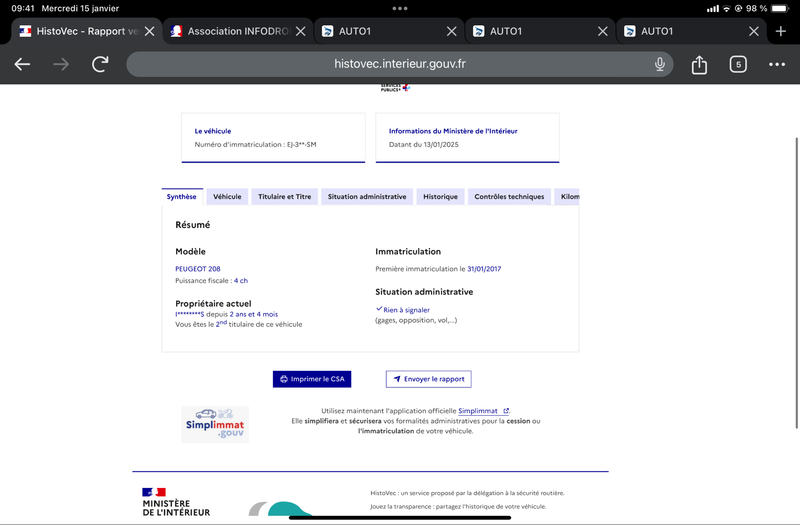Go back with the browser back arrow

tap(22, 64)
